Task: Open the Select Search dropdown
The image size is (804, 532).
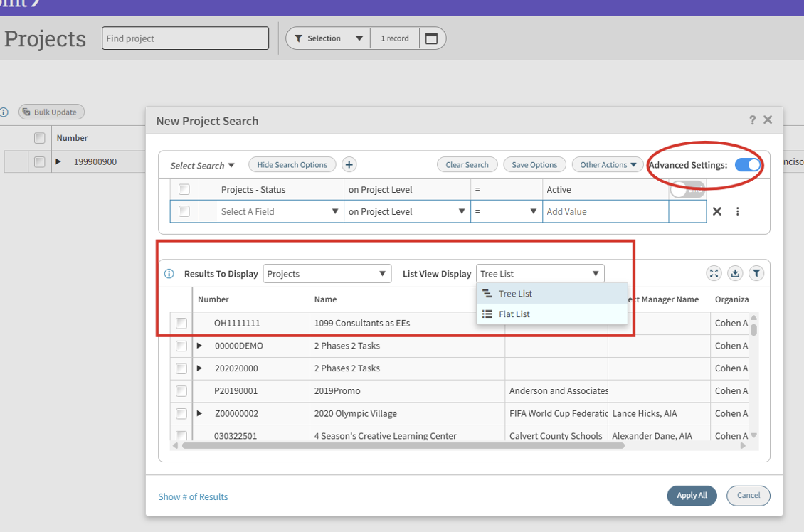Action: [x=202, y=166]
